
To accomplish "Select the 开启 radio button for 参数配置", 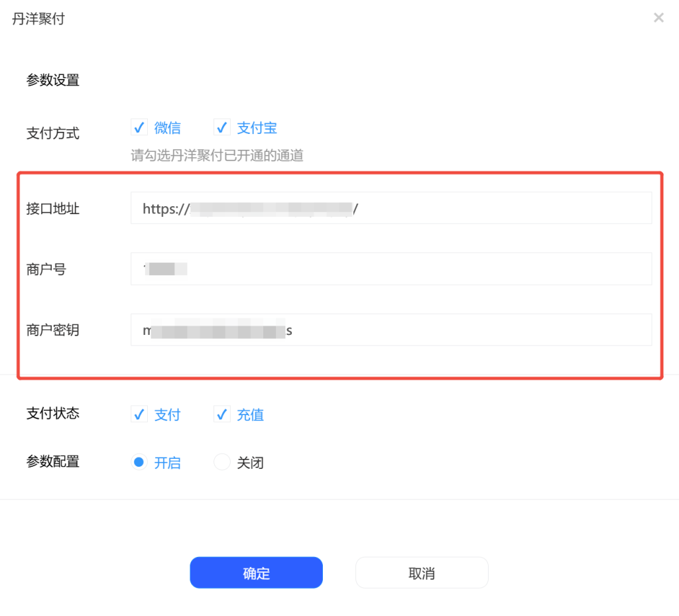I will pos(139,462).
